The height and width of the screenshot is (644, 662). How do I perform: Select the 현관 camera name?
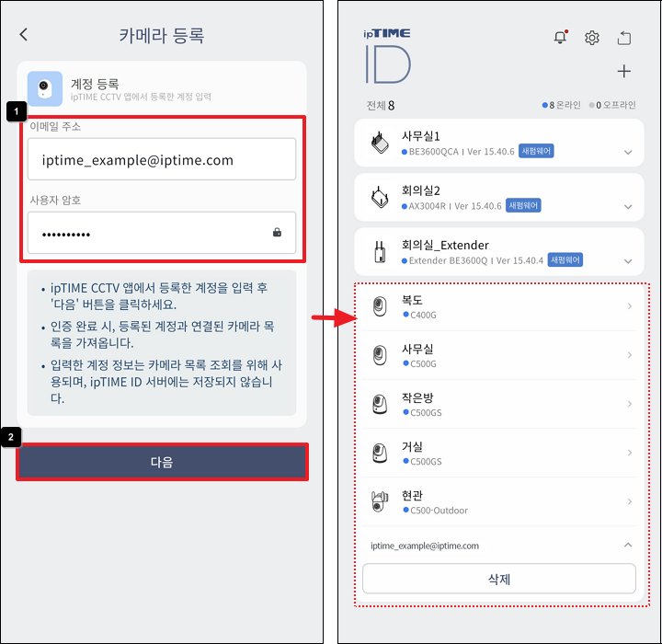point(412,495)
